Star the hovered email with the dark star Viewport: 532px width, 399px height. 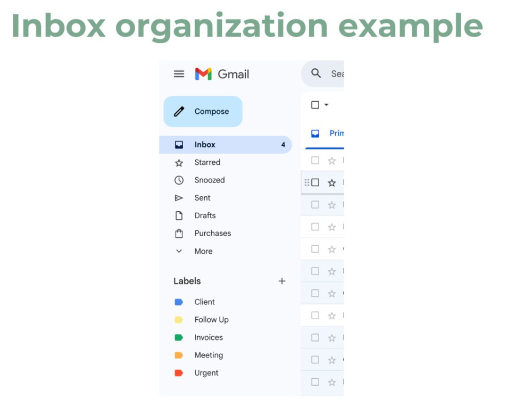[332, 183]
